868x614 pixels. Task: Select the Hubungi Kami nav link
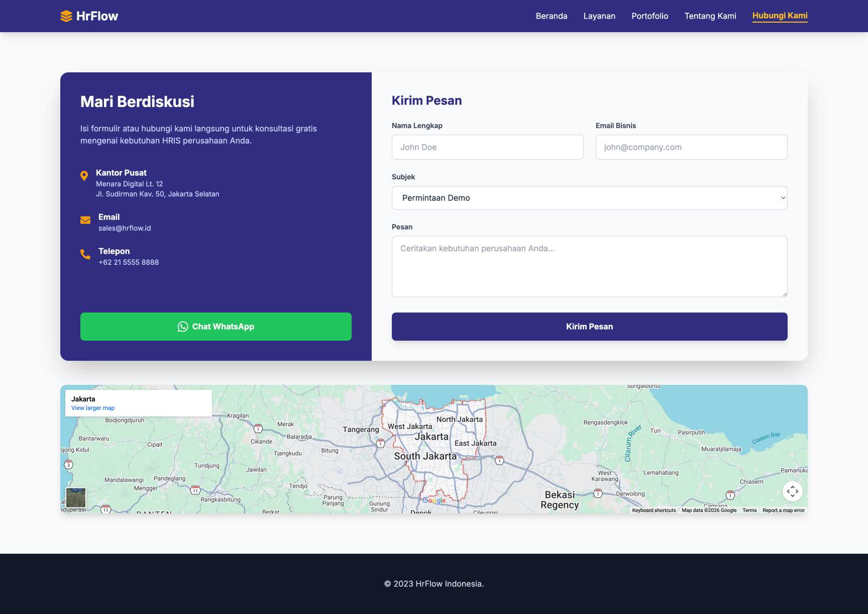click(780, 16)
